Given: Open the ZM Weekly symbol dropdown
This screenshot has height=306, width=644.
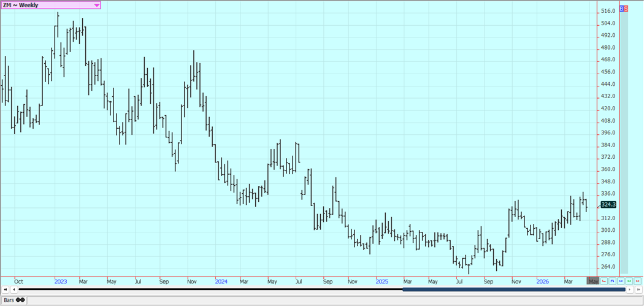Looking at the screenshot, I should (x=96, y=5).
